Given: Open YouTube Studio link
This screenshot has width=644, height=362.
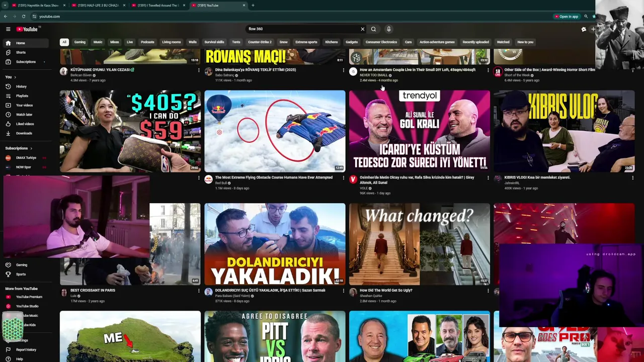Looking at the screenshot, I should (x=27, y=306).
